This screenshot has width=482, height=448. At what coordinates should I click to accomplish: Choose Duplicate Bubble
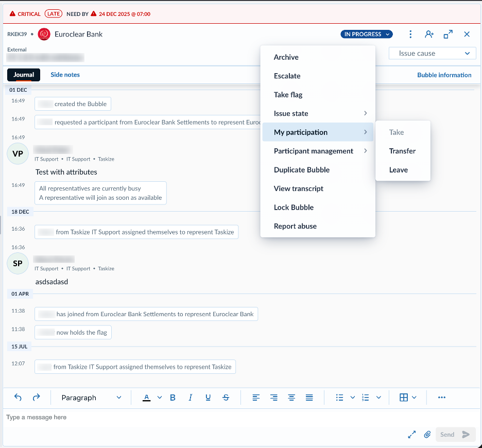click(x=318, y=170)
